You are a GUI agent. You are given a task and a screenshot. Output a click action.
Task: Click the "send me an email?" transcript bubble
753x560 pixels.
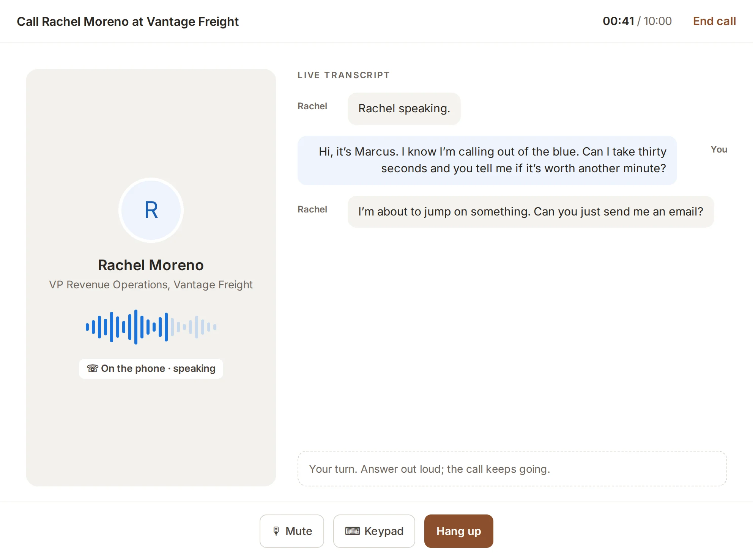pyautogui.click(x=531, y=212)
